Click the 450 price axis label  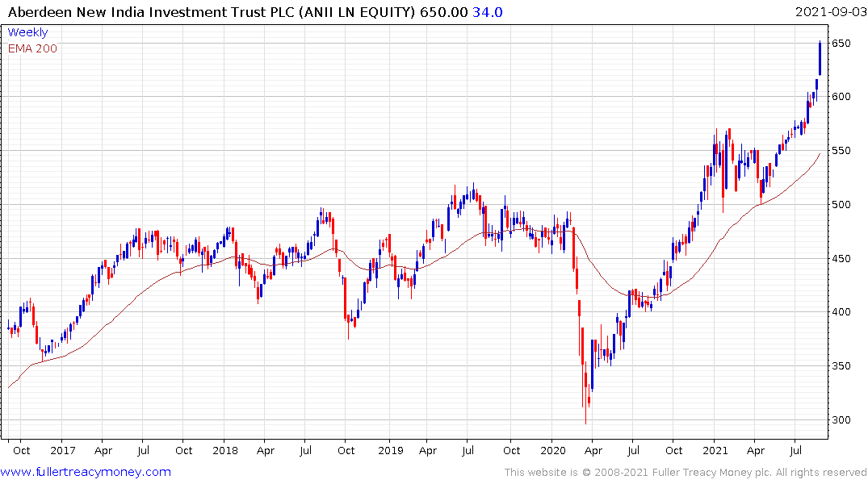[841, 258]
